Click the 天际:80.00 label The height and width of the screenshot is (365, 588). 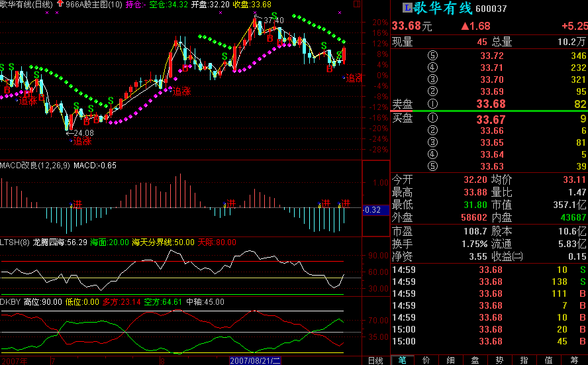[217, 242]
